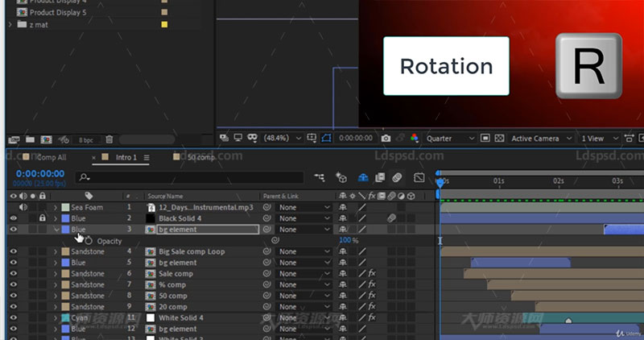Click the Label column tag header
The width and height of the screenshot is (644, 340).
click(89, 196)
